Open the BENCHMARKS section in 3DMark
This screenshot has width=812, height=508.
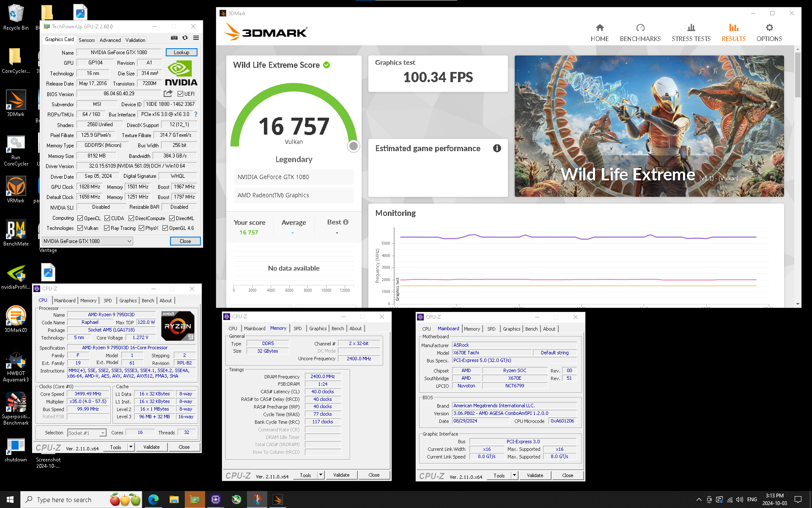(x=640, y=33)
